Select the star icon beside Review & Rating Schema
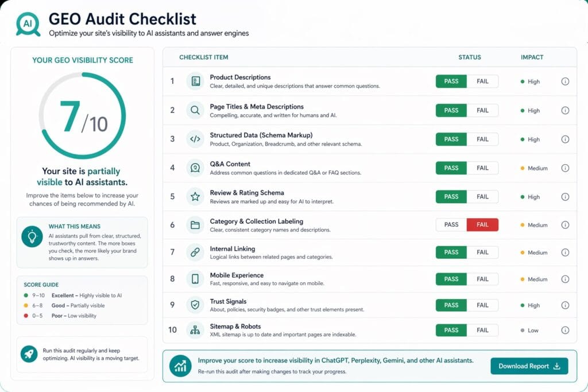 tap(195, 196)
